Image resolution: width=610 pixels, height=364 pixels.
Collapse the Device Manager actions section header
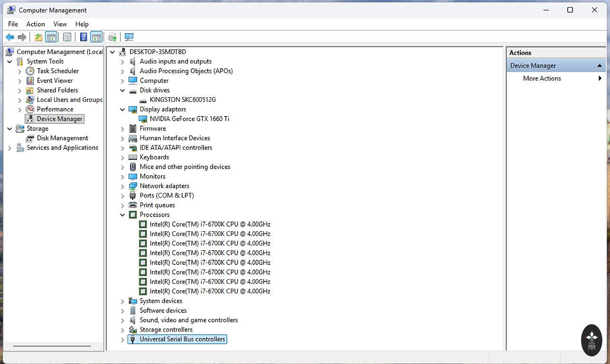tap(600, 66)
